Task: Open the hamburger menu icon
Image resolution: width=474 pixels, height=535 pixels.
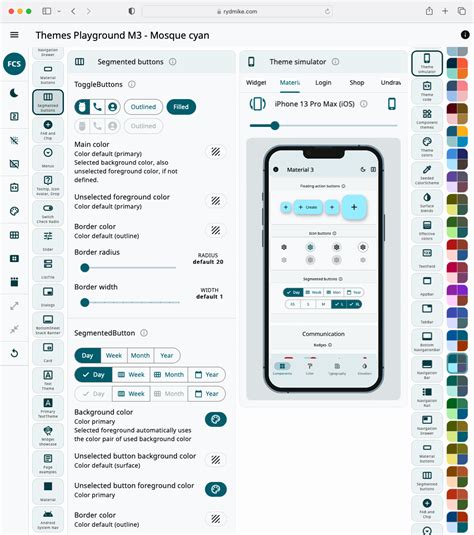Action: [14, 35]
